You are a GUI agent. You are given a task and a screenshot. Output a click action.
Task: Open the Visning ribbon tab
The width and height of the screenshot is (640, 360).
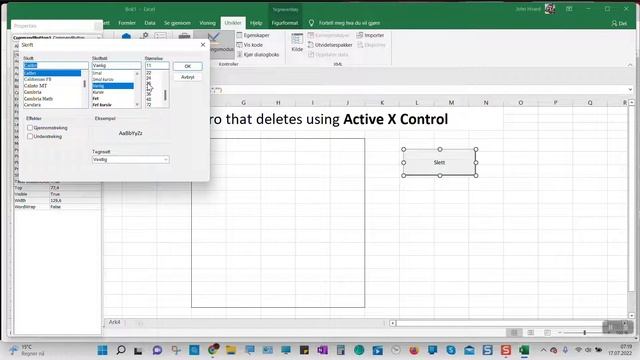coord(207,23)
